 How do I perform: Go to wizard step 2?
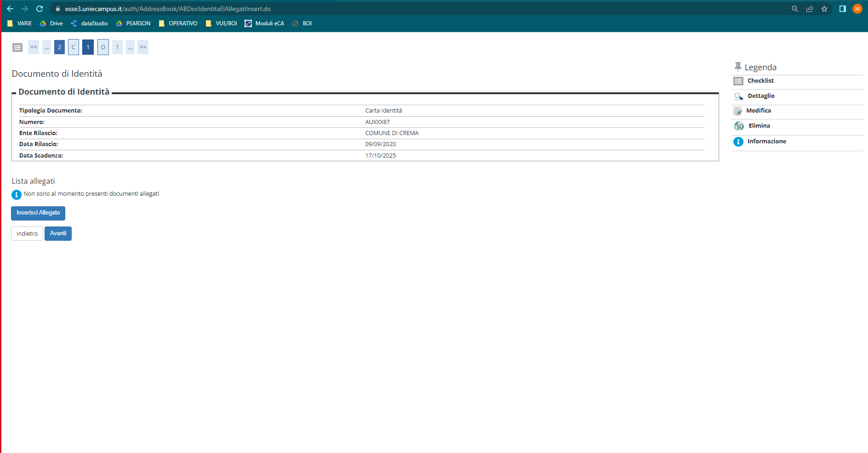59,47
